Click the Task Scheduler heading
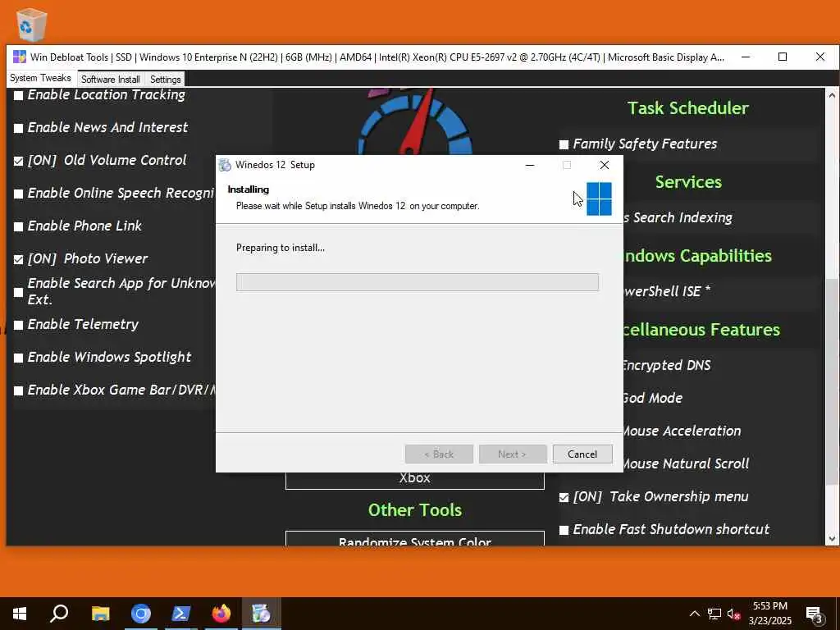This screenshot has width=840, height=630. (x=688, y=108)
